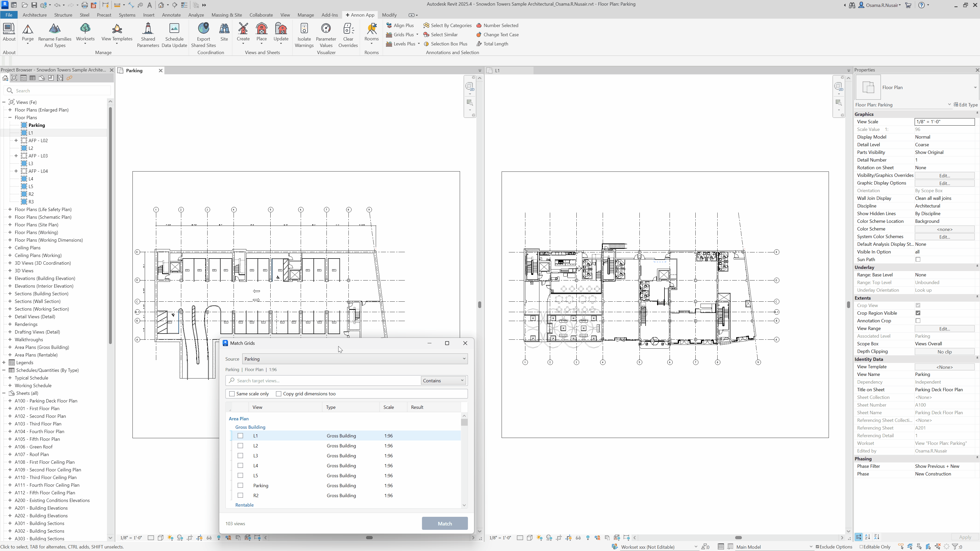Expand Legends tree node
This screenshot has height=551, width=980.
(4, 362)
